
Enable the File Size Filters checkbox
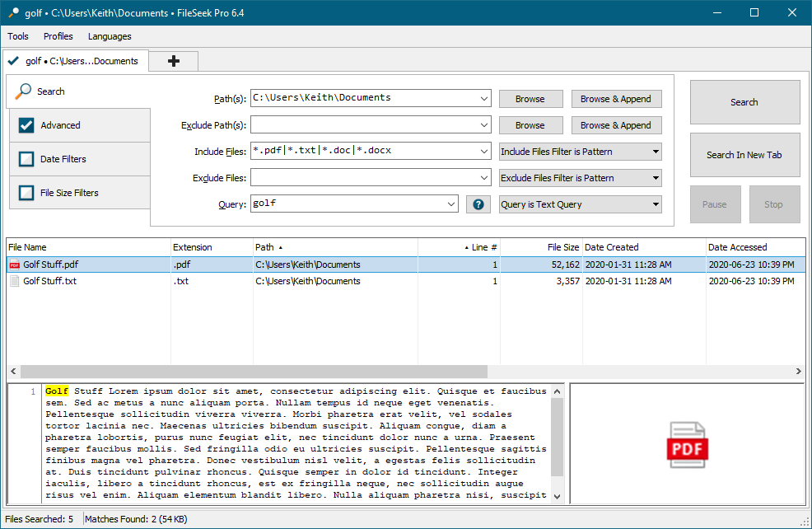coord(26,193)
